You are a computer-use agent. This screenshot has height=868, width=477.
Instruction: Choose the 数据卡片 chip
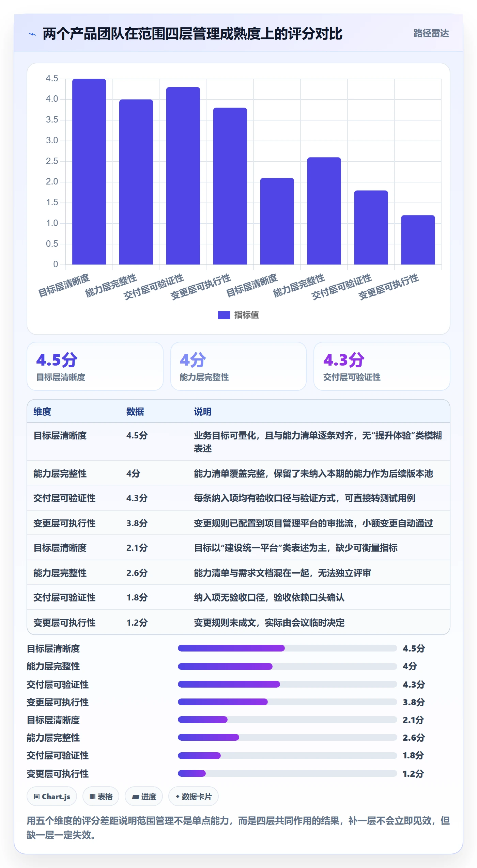tap(194, 797)
